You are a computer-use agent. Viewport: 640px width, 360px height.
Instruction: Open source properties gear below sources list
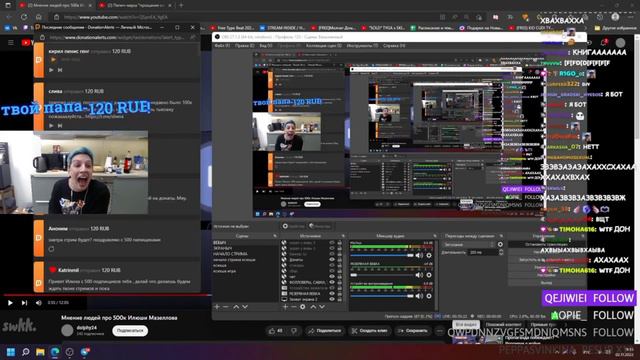pyautogui.click(x=302, y=307)
